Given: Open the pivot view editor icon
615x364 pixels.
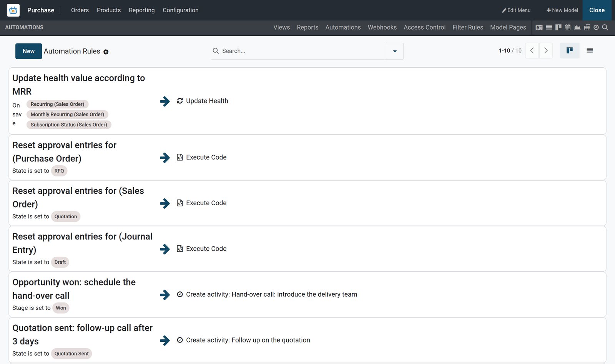Looking at the screenshot, I should [587, 27].
